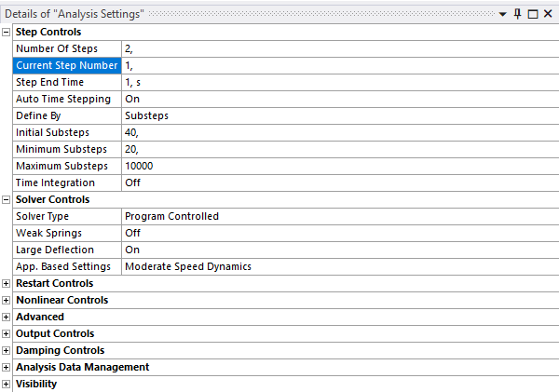
Task: Pin the Analysis Settings details panel
Action: coord(518,15)
